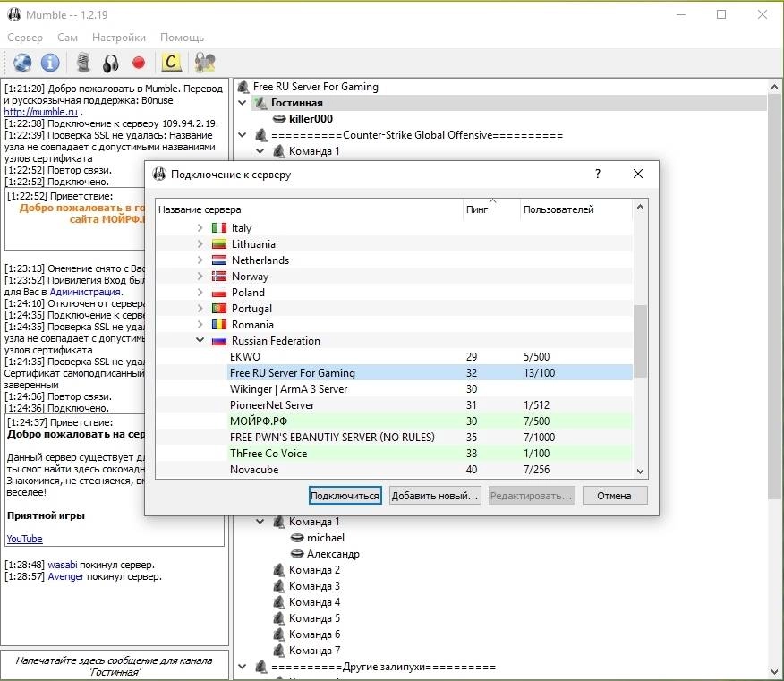Select the Romania flag icon
The height and width of the screenshot is (681, 784).
(x=219, y=325)
